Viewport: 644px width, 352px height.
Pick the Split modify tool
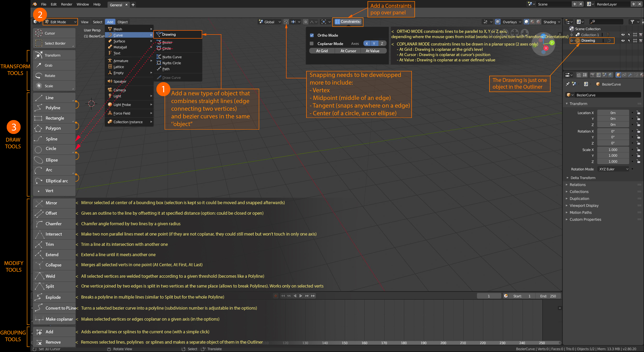54,286
